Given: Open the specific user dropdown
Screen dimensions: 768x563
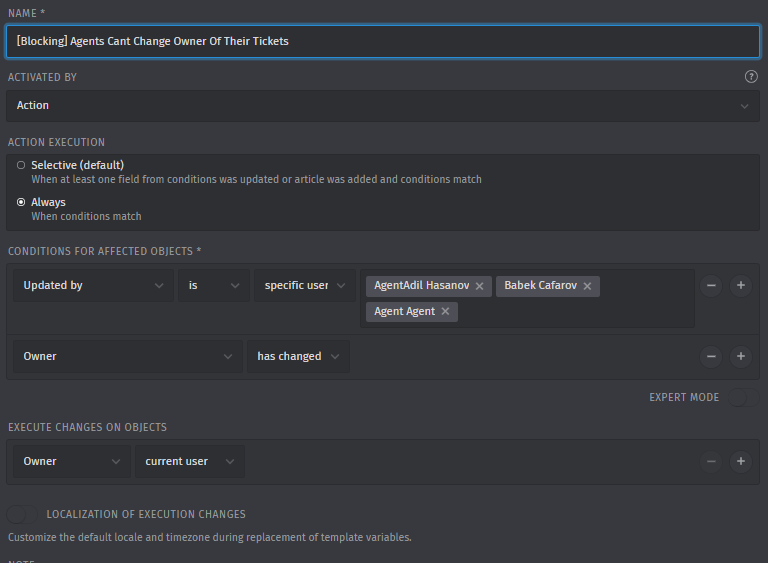Looking at the screenshot, I should click(x=305, y=285).
